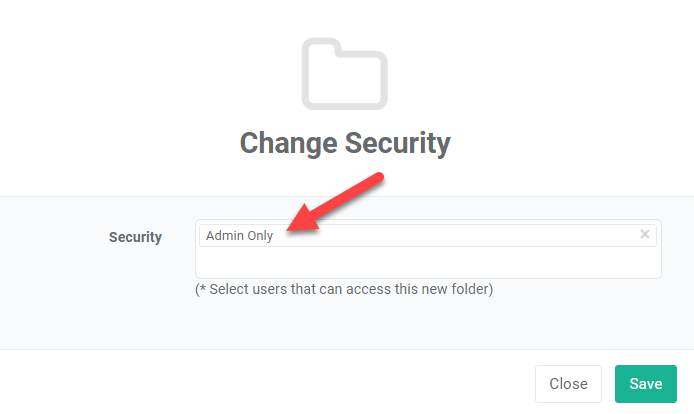This screenshot has width=694, height=414.
Task: Click the white Close button
Action: pos(568,383)
